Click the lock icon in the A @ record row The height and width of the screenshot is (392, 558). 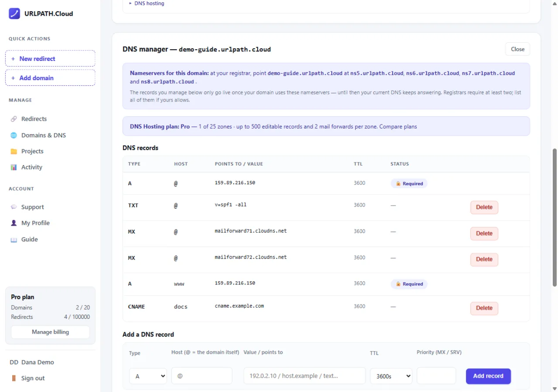click(398, 184)
